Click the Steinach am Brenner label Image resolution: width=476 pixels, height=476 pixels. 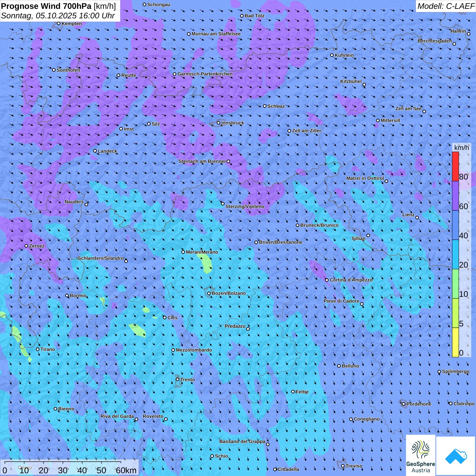coord(202,161)
